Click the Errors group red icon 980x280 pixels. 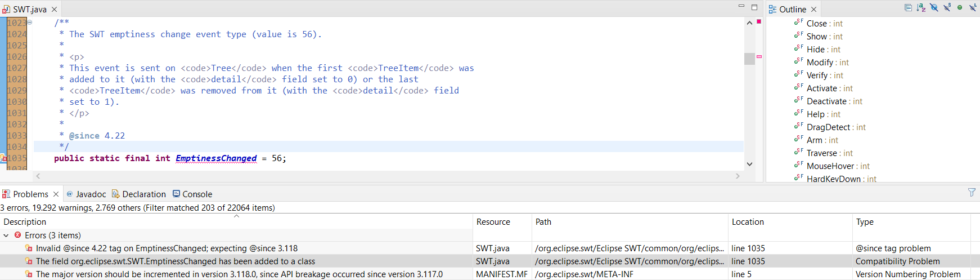[x=18, y=235]
